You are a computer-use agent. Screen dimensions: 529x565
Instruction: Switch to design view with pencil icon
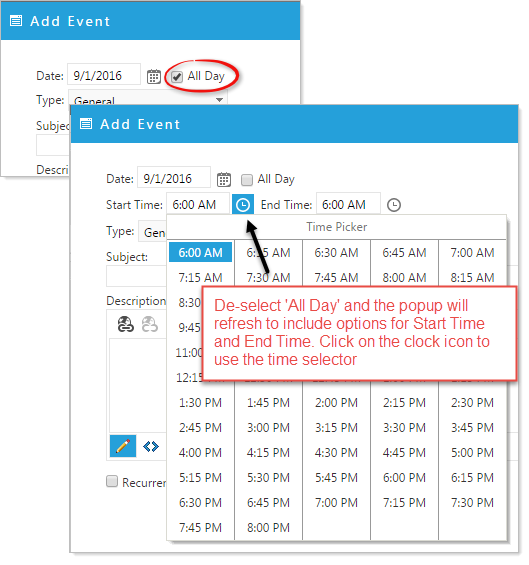pyautogui.click(x=123, y=446)
